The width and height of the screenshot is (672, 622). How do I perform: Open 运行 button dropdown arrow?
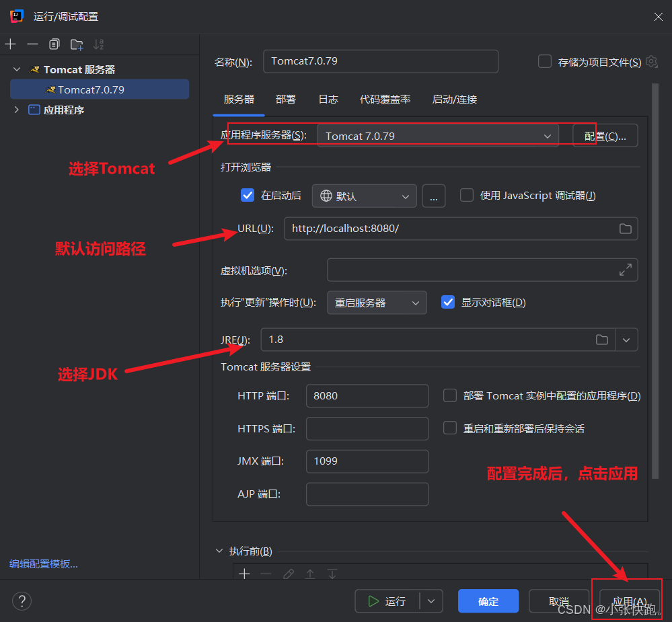[431, 601]
